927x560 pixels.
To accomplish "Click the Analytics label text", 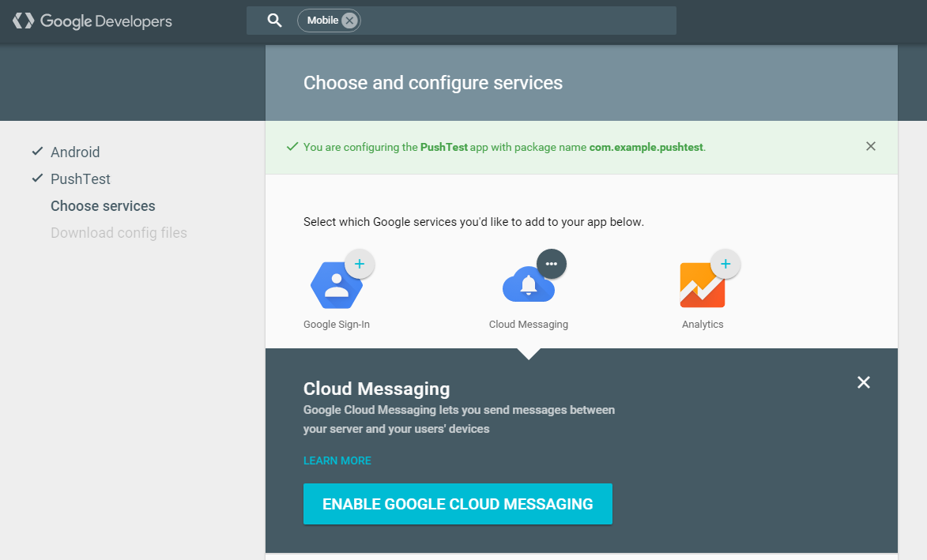I will tap(703, 325).
